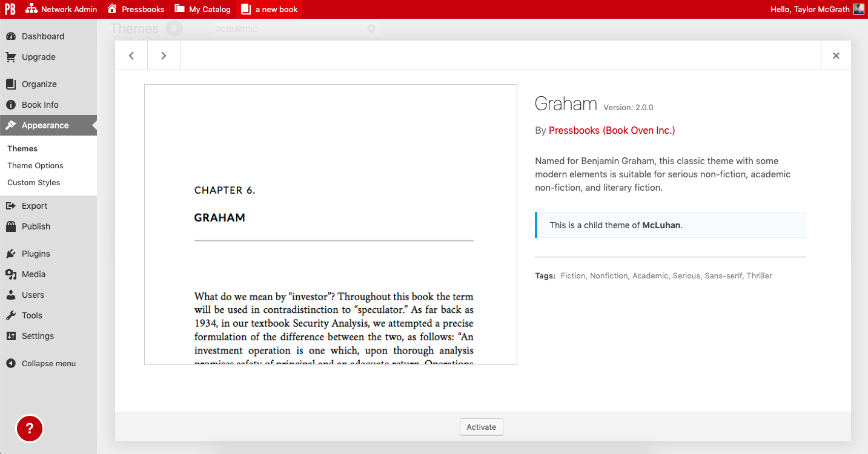Show previous theme with left chevron
The image size is (868, 454).
click(x=131, y=56)
